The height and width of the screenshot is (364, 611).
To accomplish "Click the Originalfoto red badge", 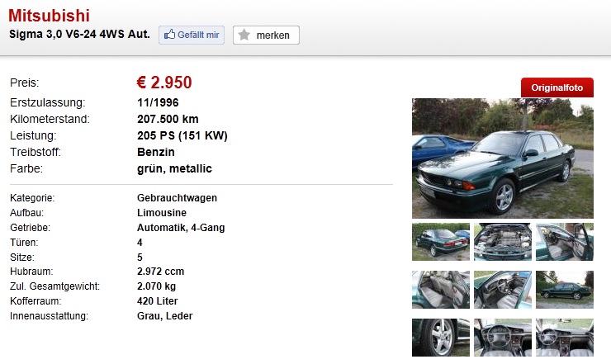I will click(557, 87).
